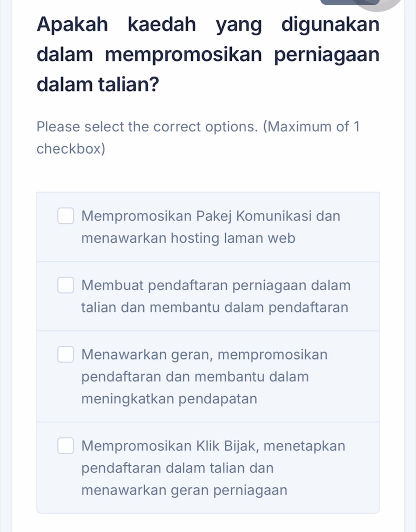Click the 'pendaftaran dalam talian dan' text line
The image size is (416, 532).
(x=177, y=468)
